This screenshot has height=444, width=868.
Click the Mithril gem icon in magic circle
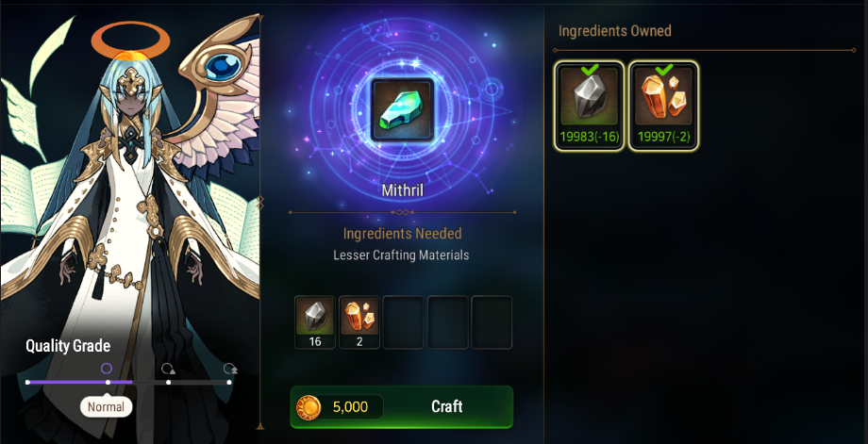click(x=403, y=109)
